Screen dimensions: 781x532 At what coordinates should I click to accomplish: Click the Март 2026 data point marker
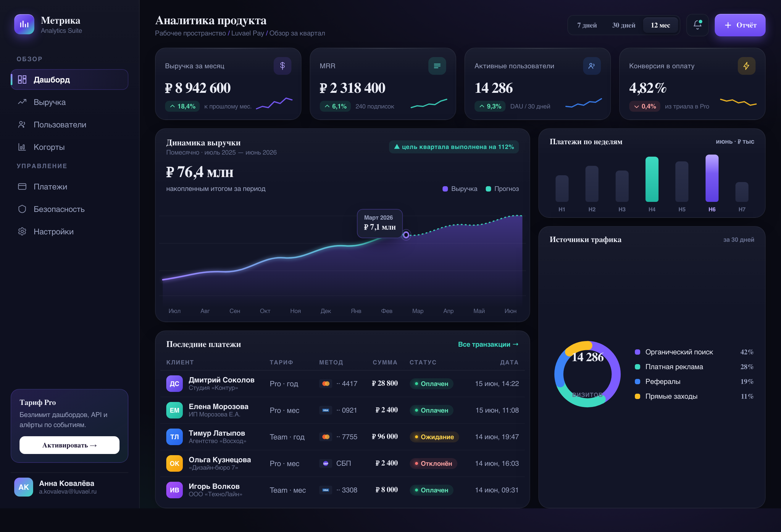[x=406, y=235]
